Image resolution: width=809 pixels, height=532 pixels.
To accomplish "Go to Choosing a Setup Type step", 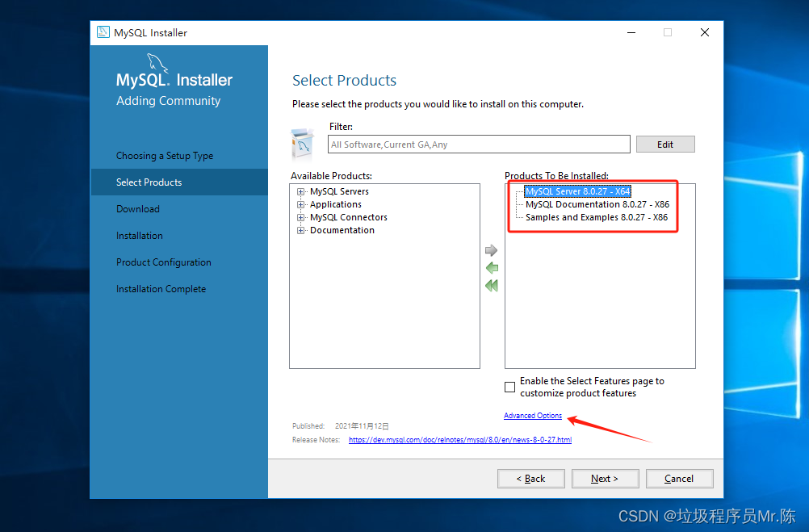I will click(165, 156).
